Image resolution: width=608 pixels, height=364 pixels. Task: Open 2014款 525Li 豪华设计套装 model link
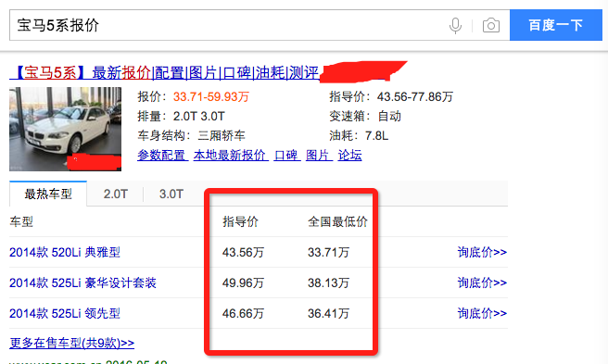click(82, 283)
